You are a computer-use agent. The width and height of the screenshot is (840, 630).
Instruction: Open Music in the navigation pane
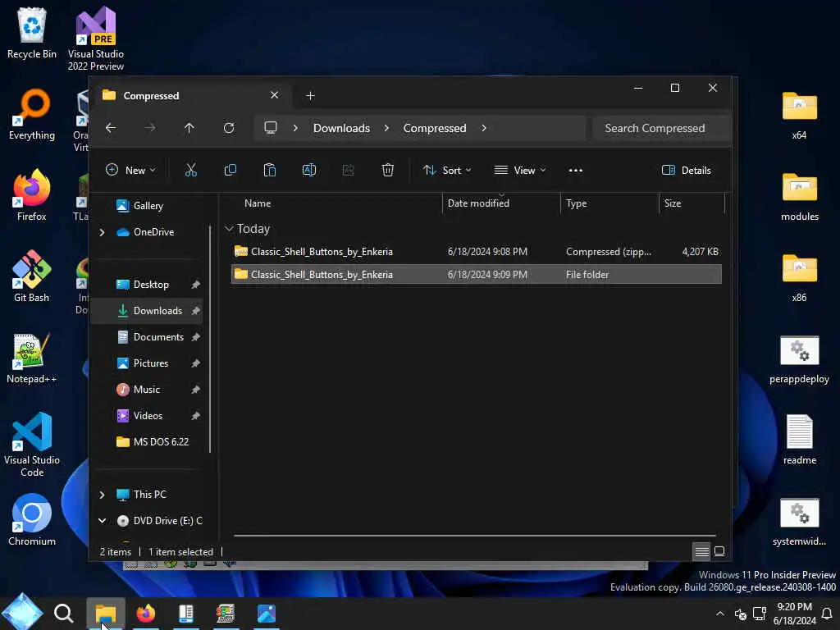148,390
